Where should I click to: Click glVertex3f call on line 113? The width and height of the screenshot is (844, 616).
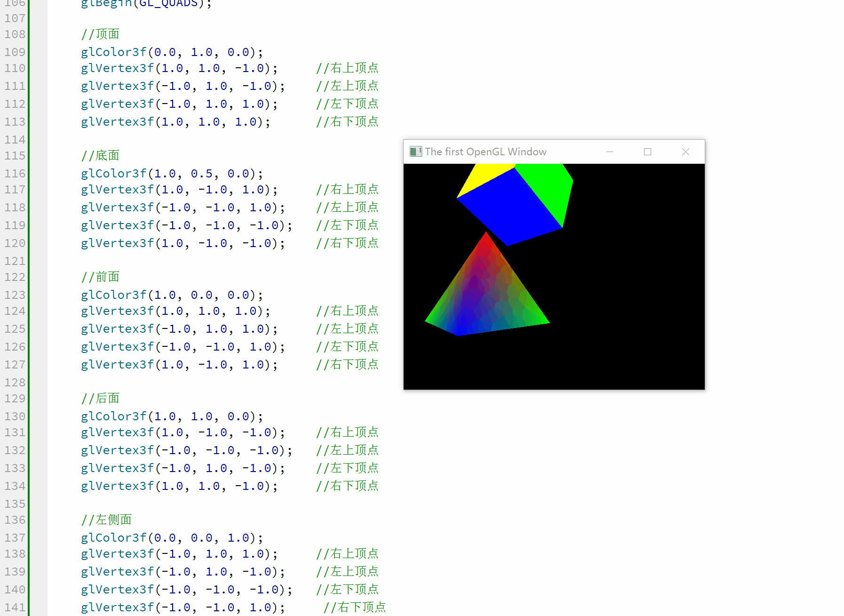[175, 122]
